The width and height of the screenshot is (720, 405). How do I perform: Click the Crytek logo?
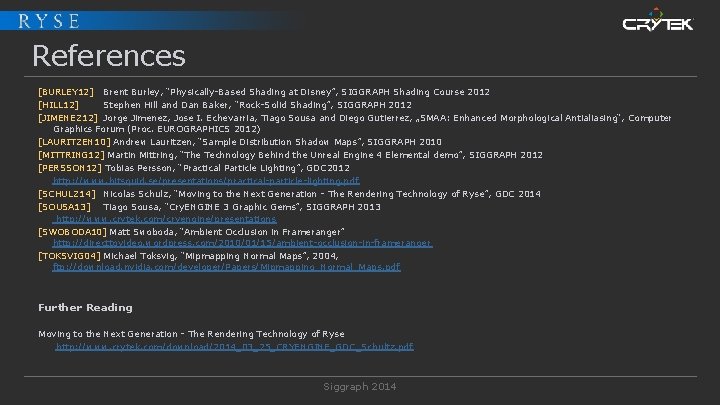click(x=658, y=20)
